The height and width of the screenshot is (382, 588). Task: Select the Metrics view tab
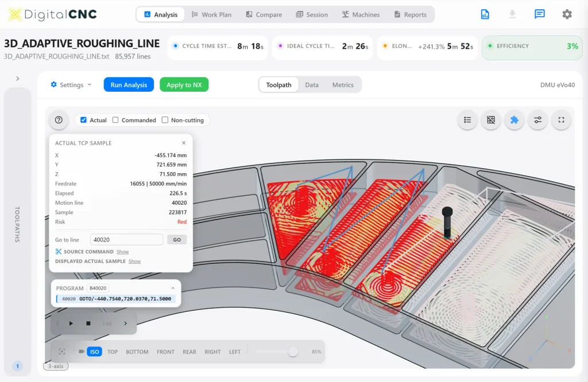coord(343,85)
